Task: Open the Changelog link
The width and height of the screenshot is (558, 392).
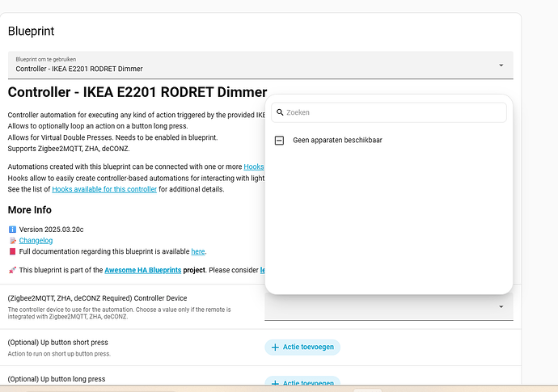Action: 36,241
